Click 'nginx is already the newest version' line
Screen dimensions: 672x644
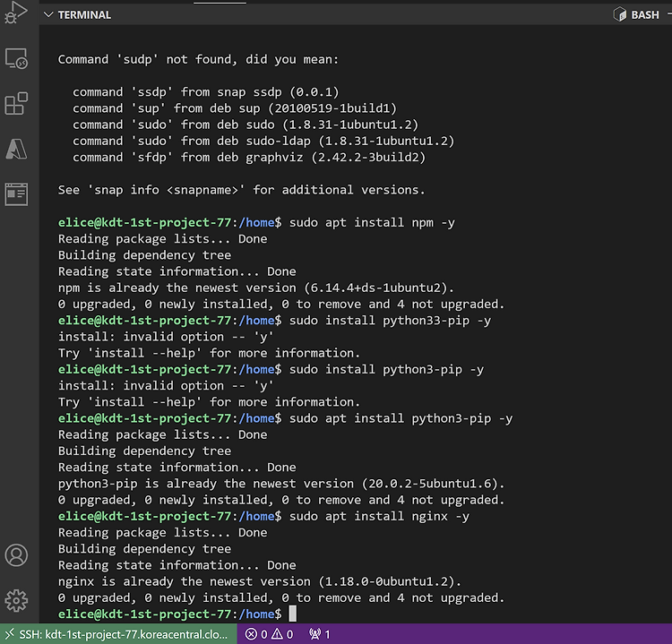(259, 581)
